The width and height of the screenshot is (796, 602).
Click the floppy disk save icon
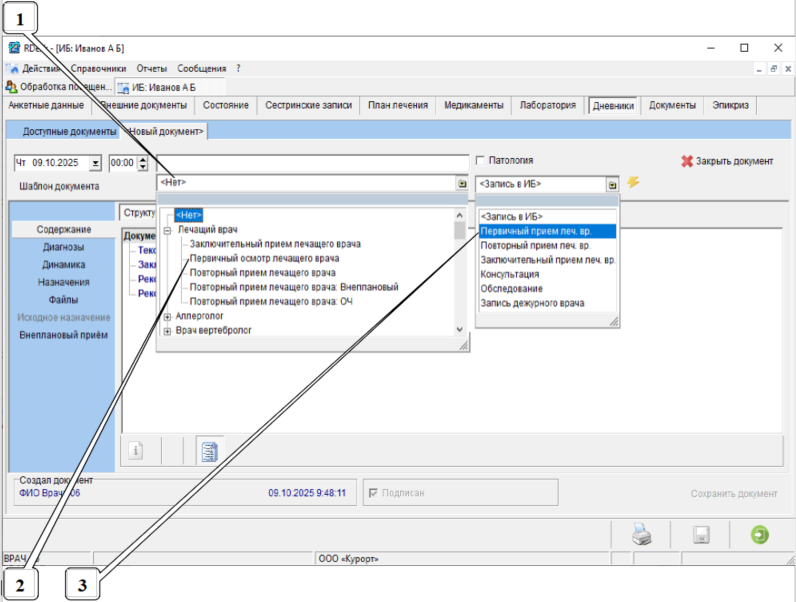tap(702, 535)
